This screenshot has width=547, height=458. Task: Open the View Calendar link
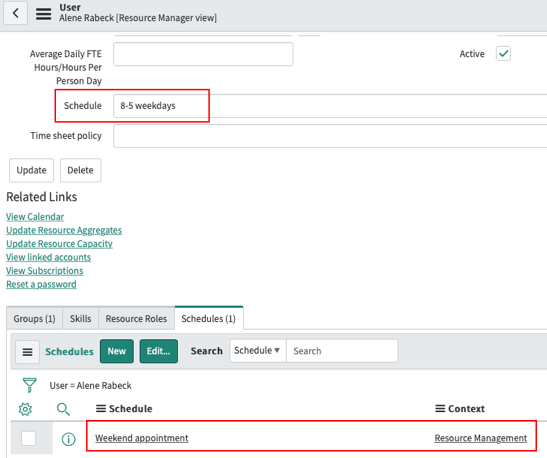[x=35, y=217]
